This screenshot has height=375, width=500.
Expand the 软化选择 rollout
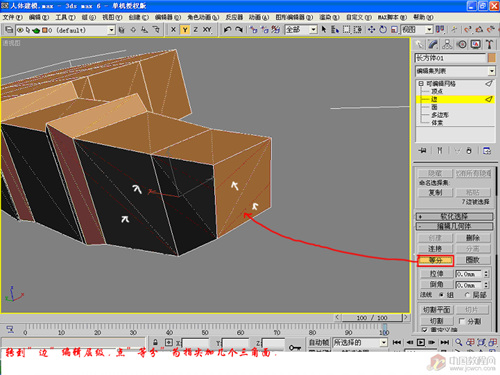[x=455, y=216]
